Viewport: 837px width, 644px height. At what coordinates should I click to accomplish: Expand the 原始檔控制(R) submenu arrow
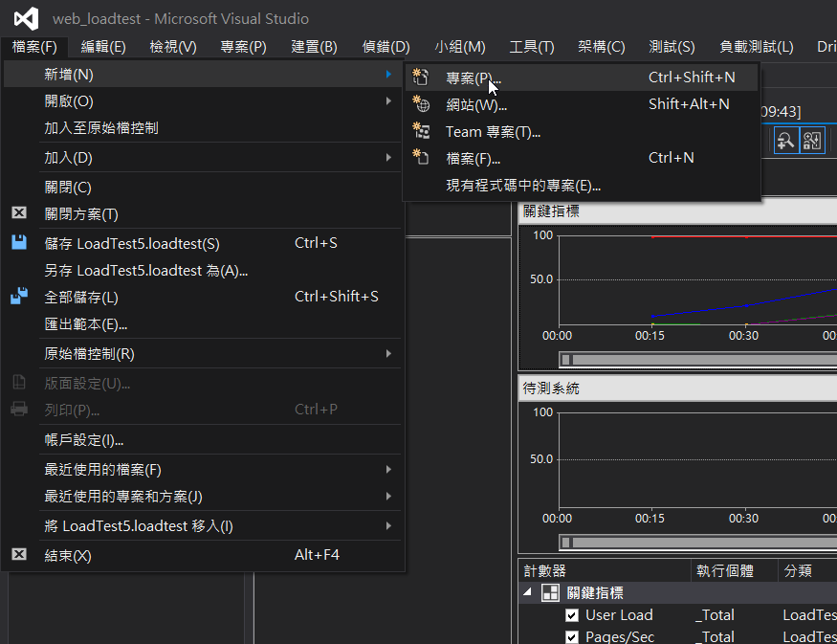pyautogui.click(x=389, y=353)
